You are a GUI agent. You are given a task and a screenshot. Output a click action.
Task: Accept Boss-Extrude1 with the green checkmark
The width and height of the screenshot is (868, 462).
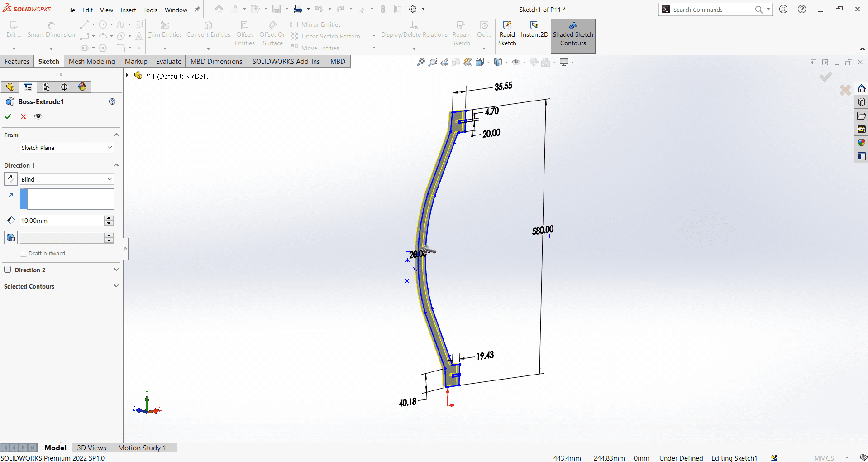(8, 116)
